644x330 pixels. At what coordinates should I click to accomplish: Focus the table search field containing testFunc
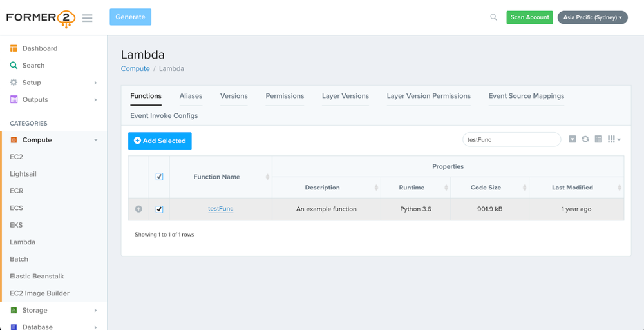[x=512, y=139]
